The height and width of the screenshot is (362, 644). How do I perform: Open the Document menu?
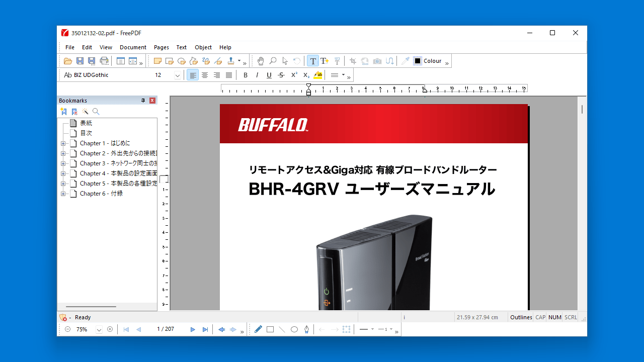[x=133, y=47]
